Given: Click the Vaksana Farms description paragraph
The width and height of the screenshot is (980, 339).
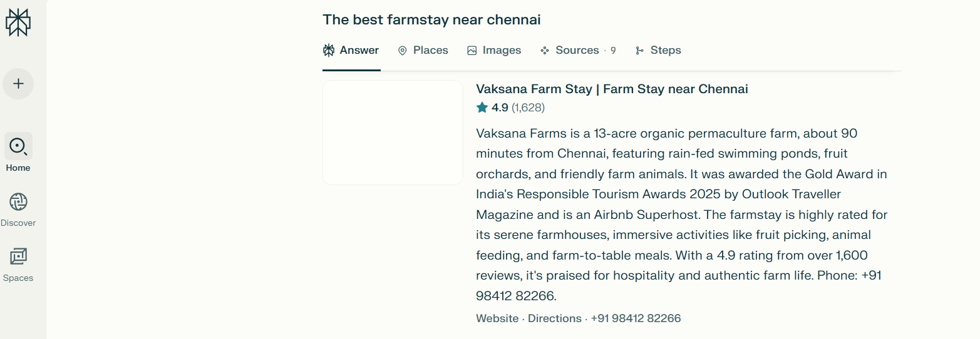Looking at the screenshot, I should 681,214.
